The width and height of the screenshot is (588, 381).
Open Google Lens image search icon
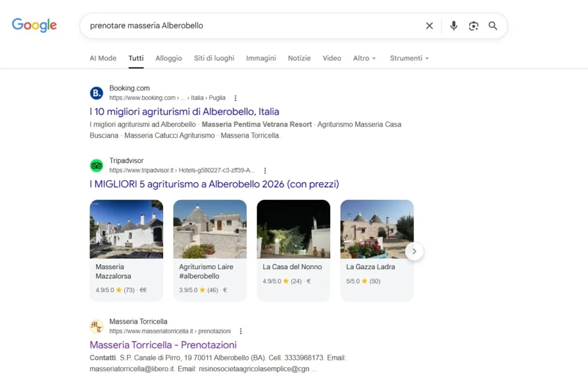click(x=473, y=25)
